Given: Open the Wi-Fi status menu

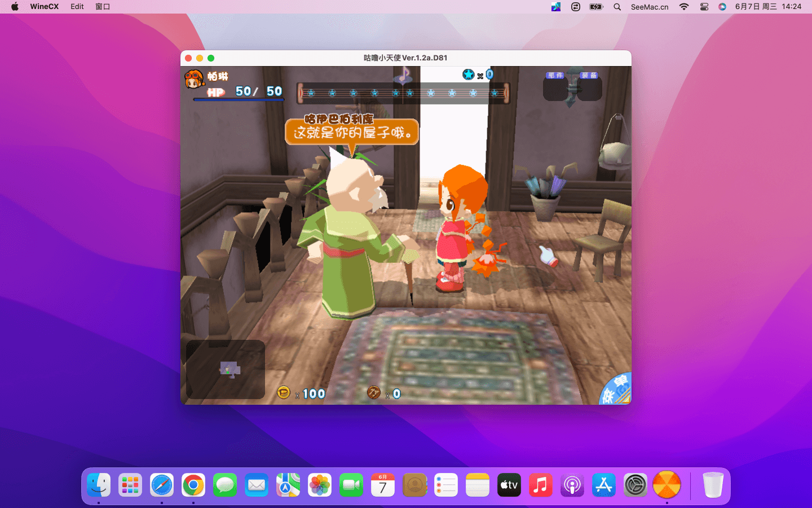Looking at the screenshot, I should pos(684,7).
